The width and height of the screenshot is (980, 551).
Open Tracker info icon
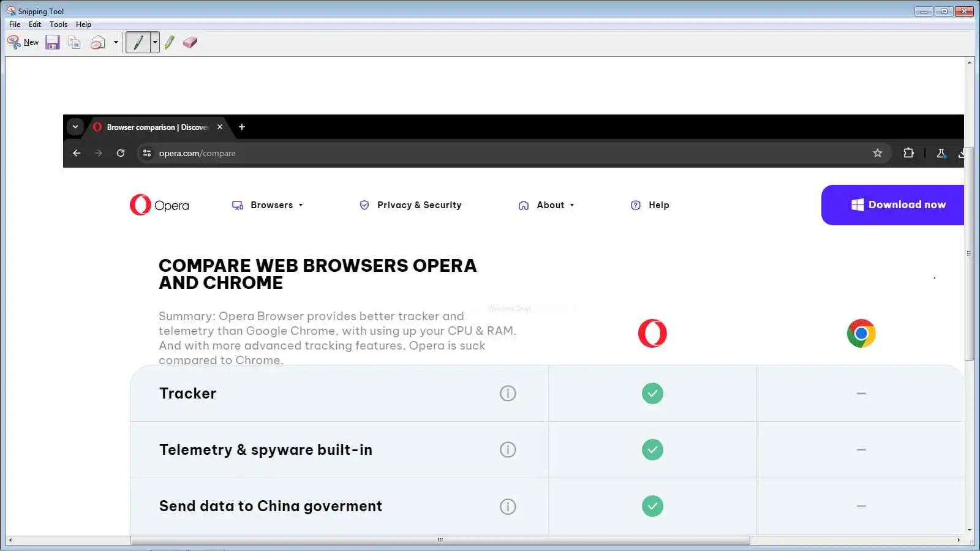508,393
